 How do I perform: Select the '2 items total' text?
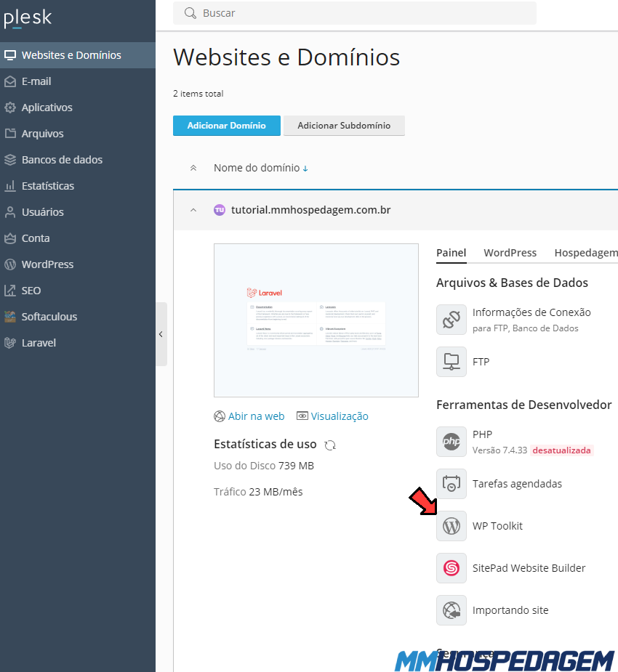click(198, 94)
